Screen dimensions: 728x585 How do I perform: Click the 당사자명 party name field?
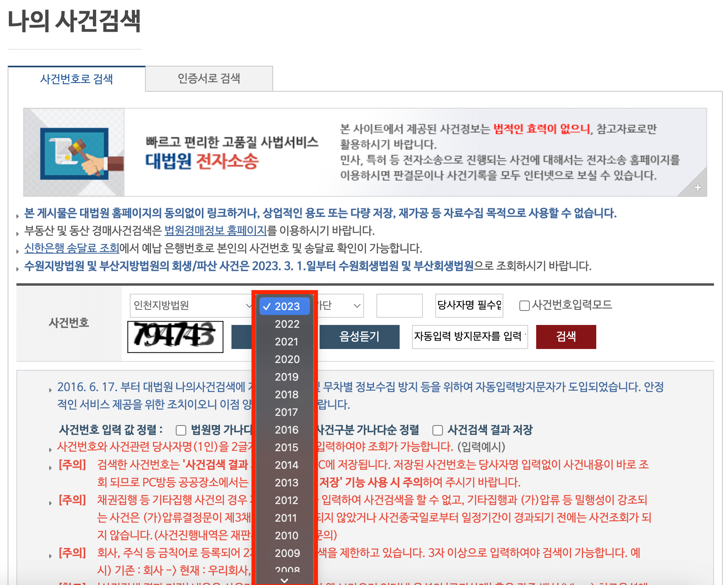469,306
